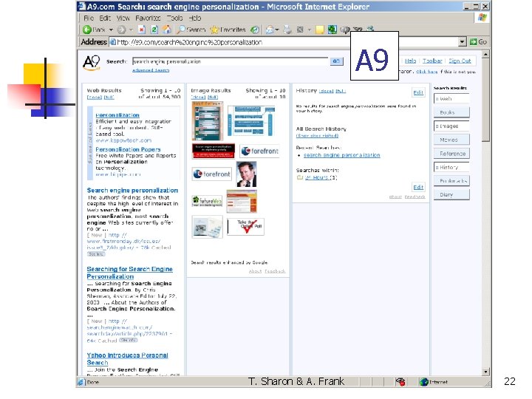Open the 'Search engine personalization' web result

click(132, 191)
